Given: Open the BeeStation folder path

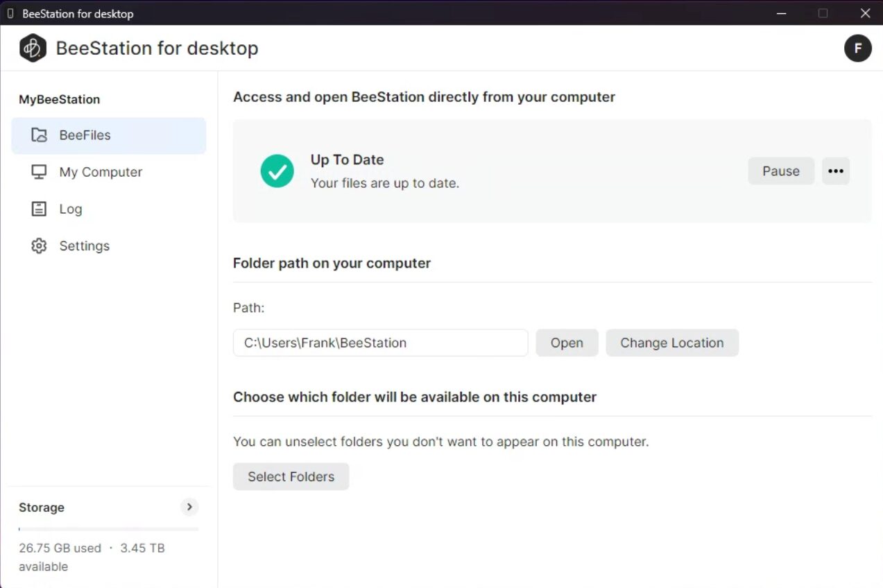Looking at the screenshot, I should [567, 343].
